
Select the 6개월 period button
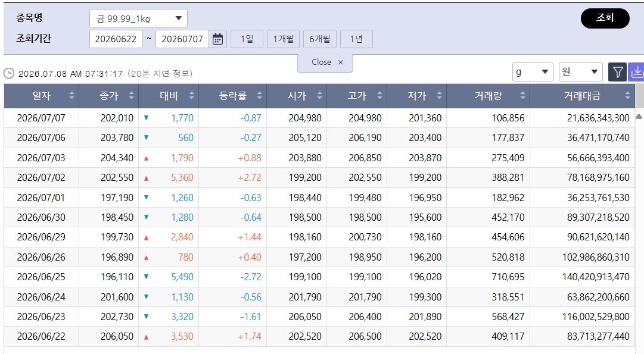pyautogui.click(x=320, y=39)
